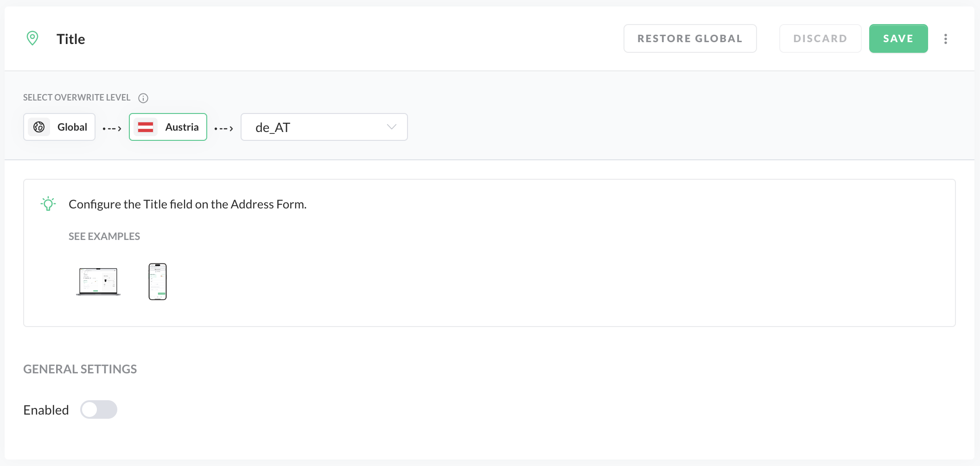Click the globe icon in the Global chip
980x466 pixels.
click(x=39, y=127)
